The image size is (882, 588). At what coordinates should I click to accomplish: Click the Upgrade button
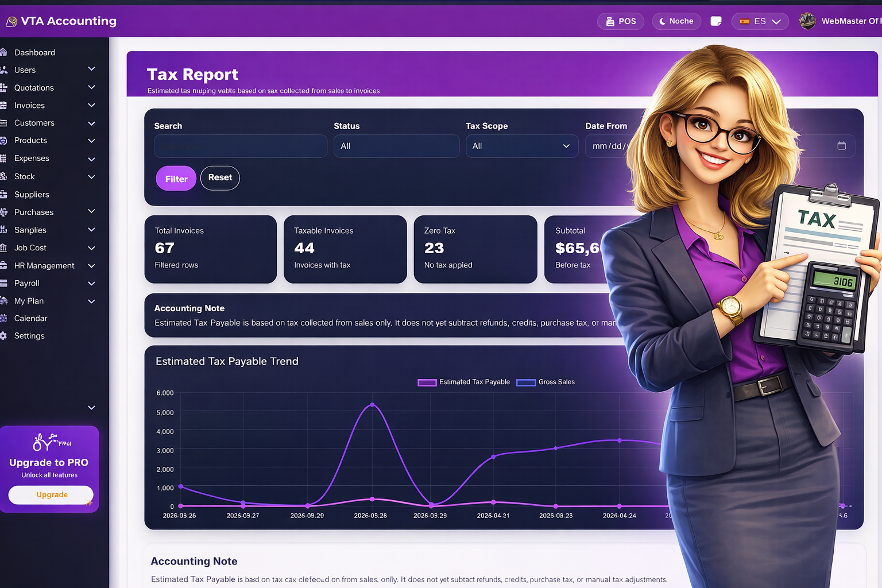click(x=51, y=495)
